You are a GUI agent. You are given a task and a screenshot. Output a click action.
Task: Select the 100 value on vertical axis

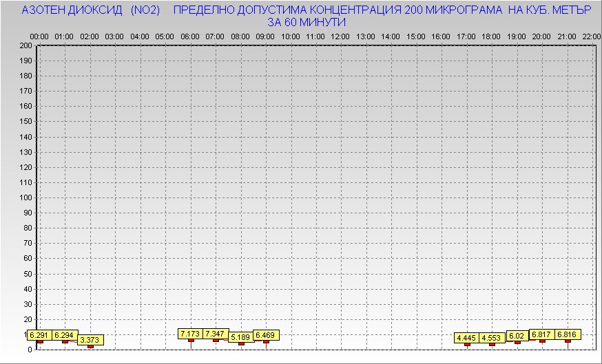25,197
